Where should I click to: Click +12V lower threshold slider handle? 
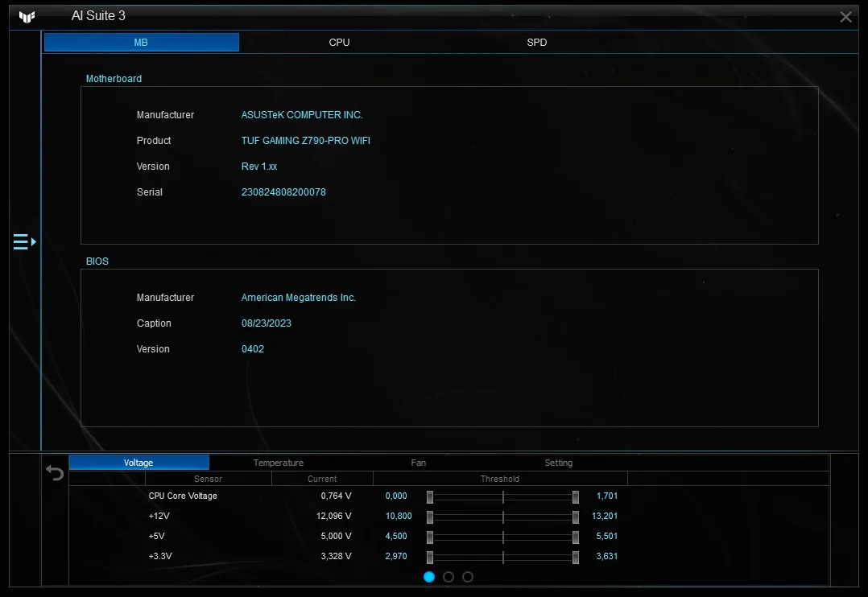430,517
